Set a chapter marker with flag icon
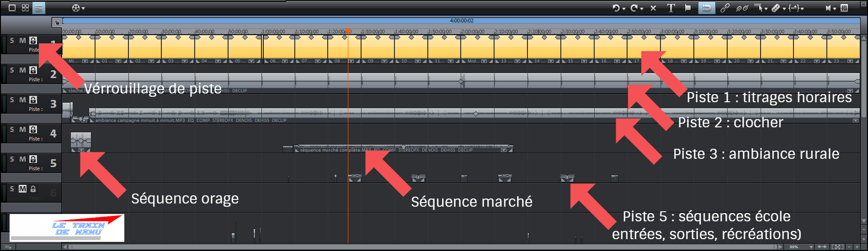Image resolution: width=868 pixels, height=251 pixels. tap(687, 8)
